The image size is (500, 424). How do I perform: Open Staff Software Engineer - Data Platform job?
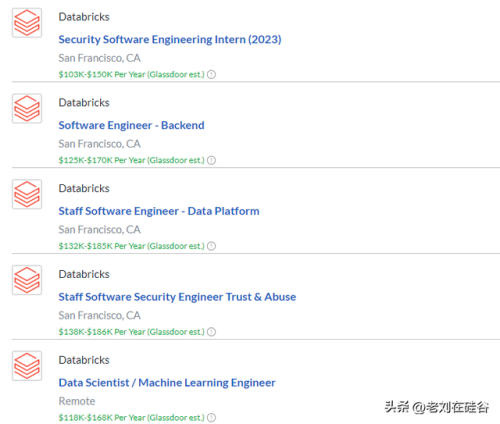coord(159,211)
